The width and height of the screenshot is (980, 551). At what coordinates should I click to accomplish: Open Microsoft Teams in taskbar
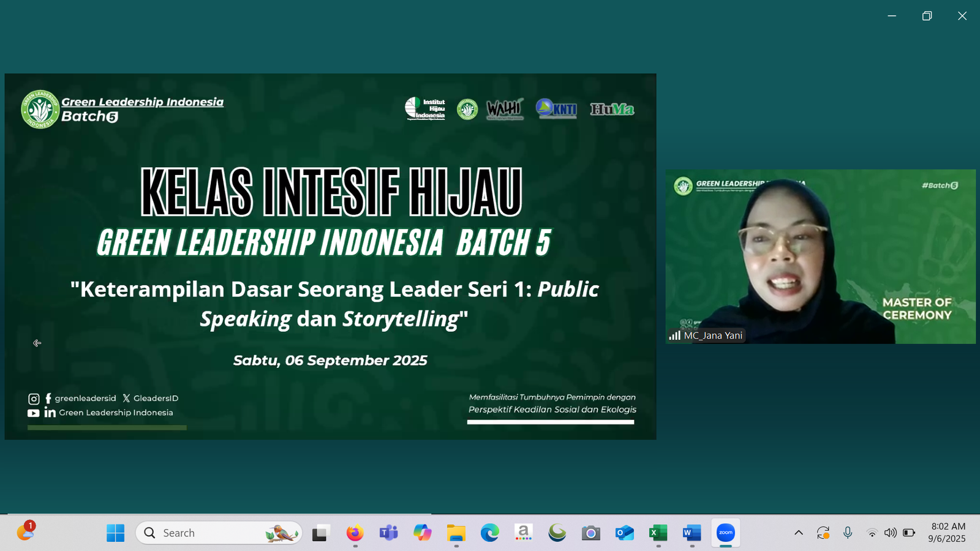click(x=388, y=533)
